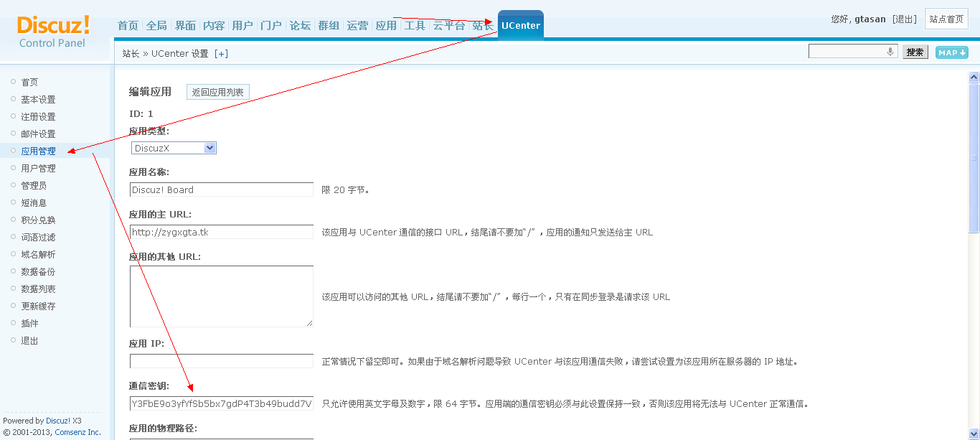The width and height of the screenshot is (980, 440).
Task: Open 基本设置 in the sidebar
Action: tap(38, 100)
